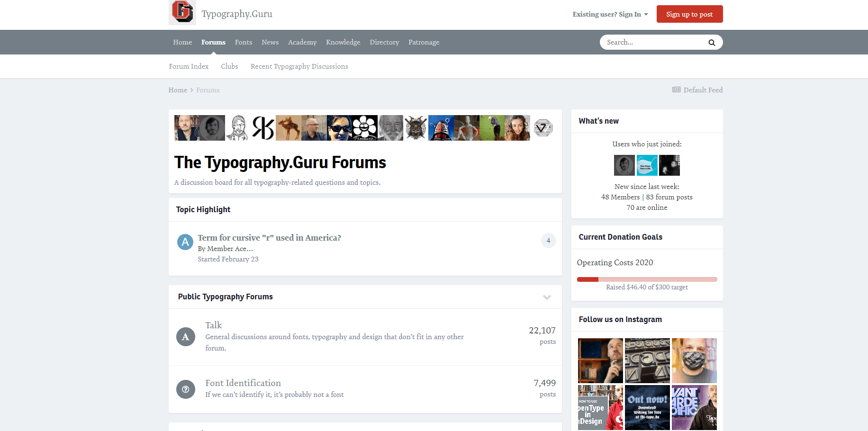This screenshot has width=868, height=431.
Task: Click the sunglasses woman avatar in banner
Action: click(339, 128)
